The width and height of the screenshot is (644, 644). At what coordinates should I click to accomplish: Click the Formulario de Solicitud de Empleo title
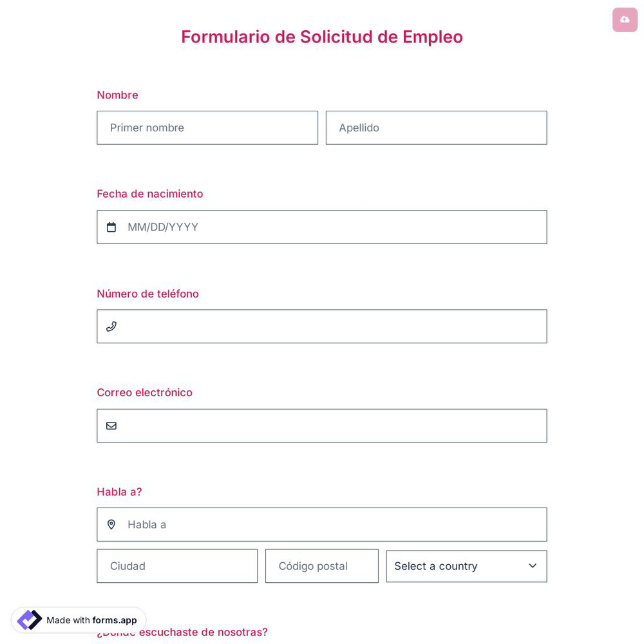point(322,37)
